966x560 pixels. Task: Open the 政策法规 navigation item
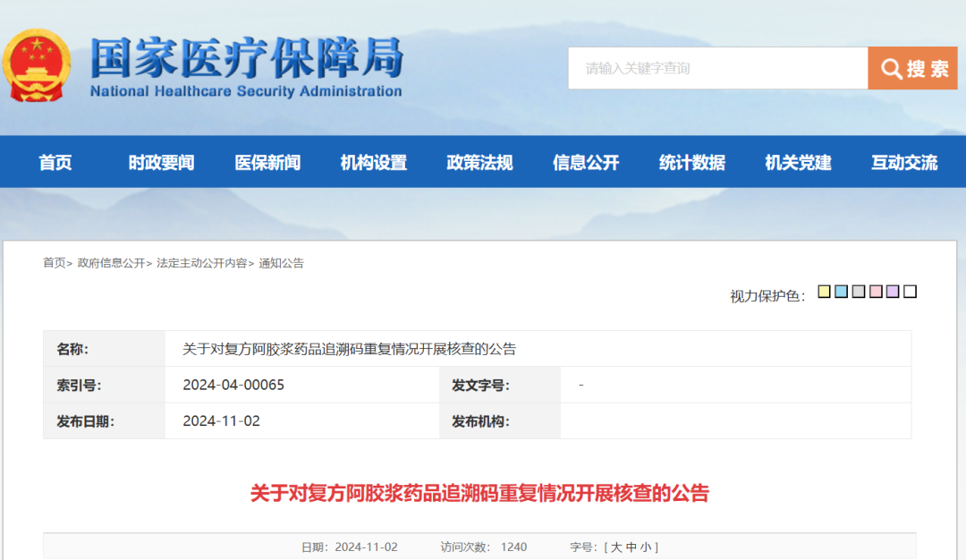pos(479,163)
